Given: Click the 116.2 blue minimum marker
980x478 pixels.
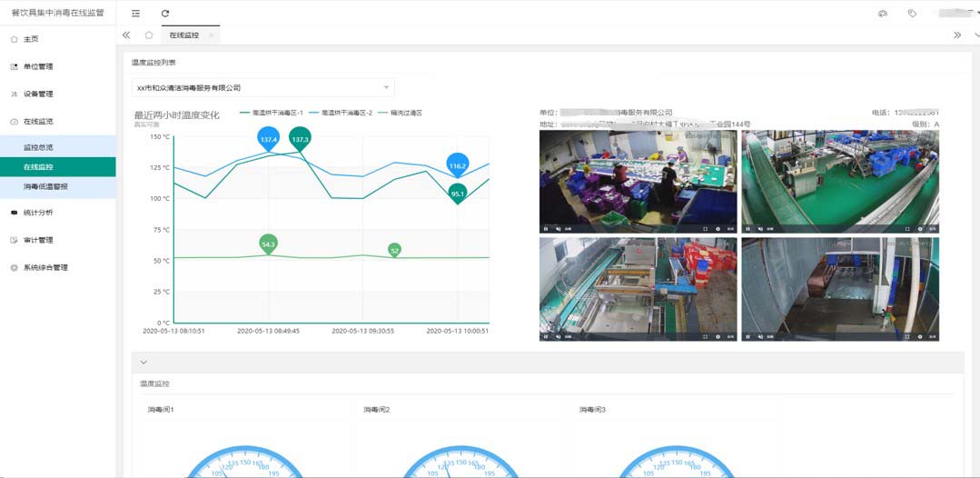Looking at the screenshot, I should point(458,165).
